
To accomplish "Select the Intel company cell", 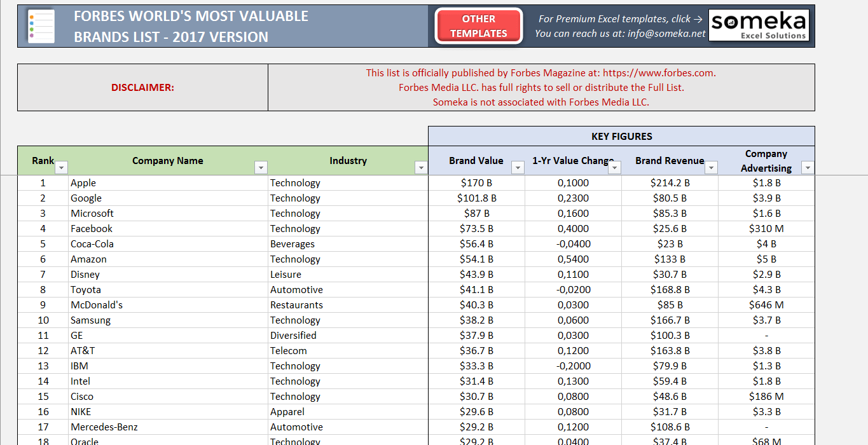I will 168,381.
